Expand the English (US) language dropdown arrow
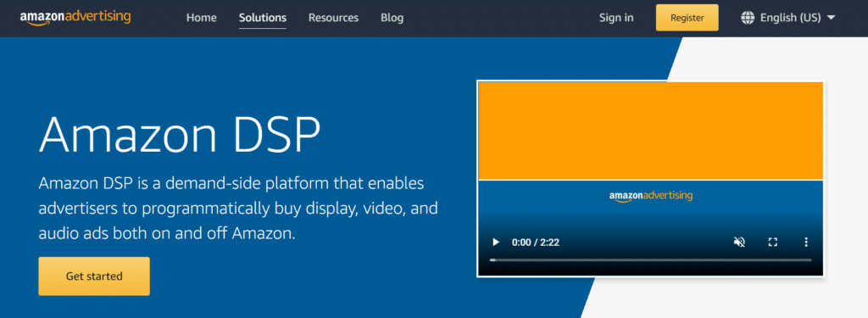The image size is (868, 318). pyautogui.click(x=831, y=18)
